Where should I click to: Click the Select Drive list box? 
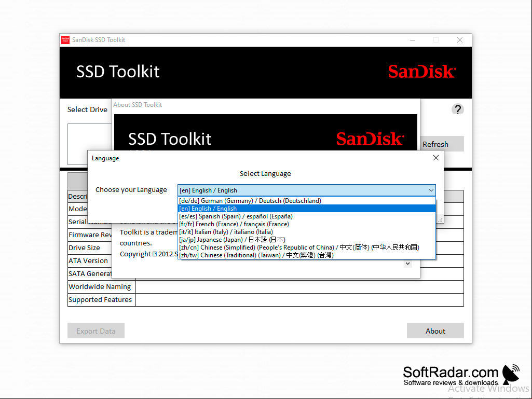coord(90,144)
